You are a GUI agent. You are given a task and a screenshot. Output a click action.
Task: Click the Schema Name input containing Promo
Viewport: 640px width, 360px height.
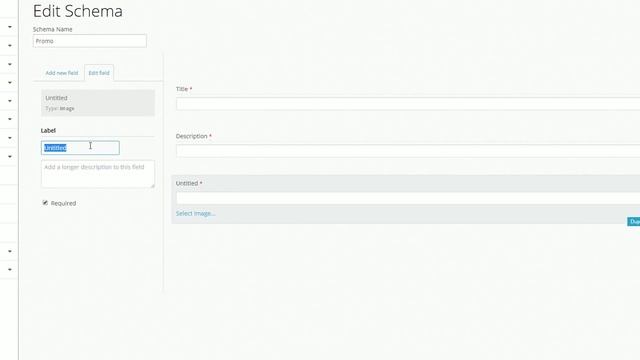click(x=90, y=41)
